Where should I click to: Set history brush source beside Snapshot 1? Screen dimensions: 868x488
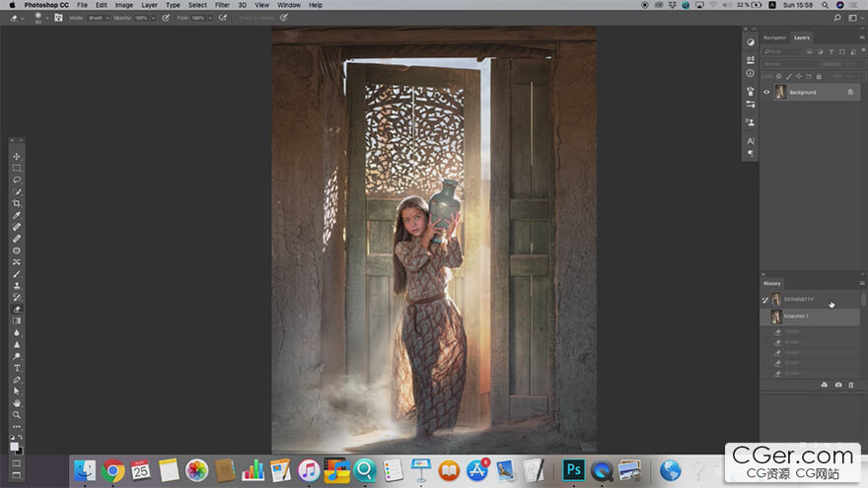[765, 316]
